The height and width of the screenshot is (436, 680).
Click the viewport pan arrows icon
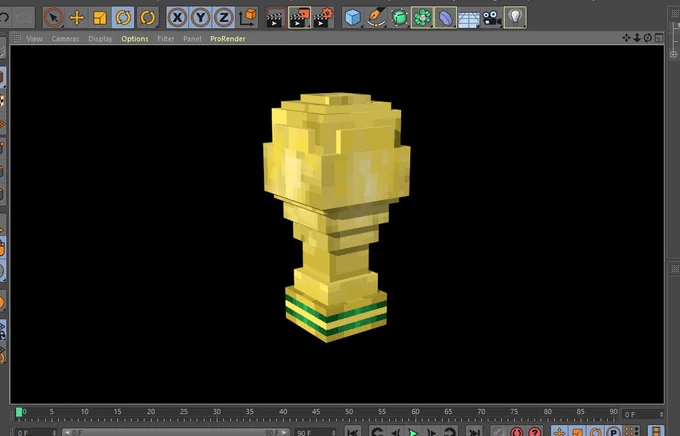626,38
